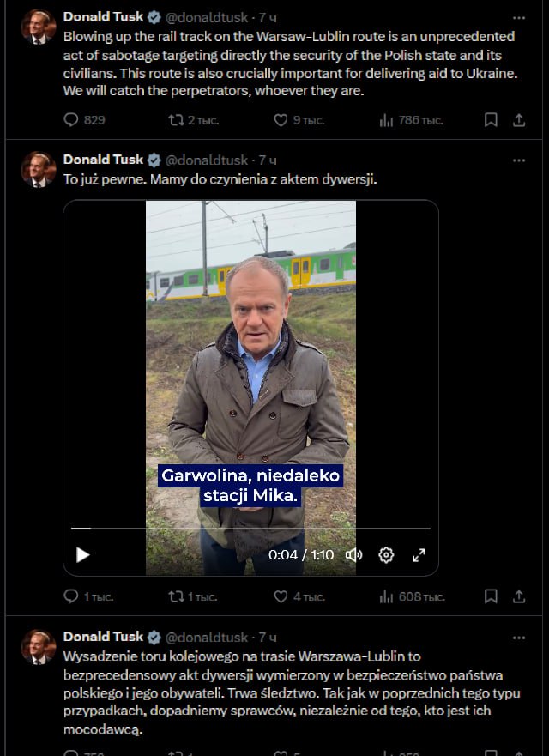Viewport: 549px width, 756px height.
Task: Open video player settings gear
Action: click(385, 555)
